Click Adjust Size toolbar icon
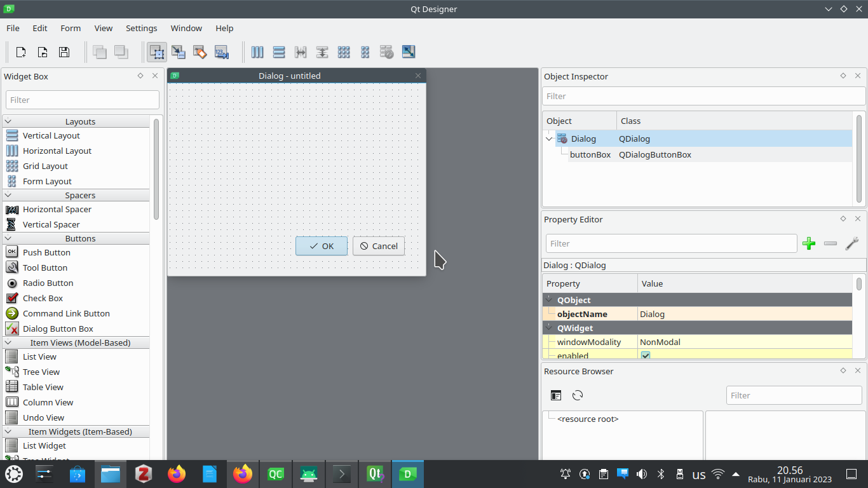This screenshot has height=488, width=868. click(x=409, y=52)
